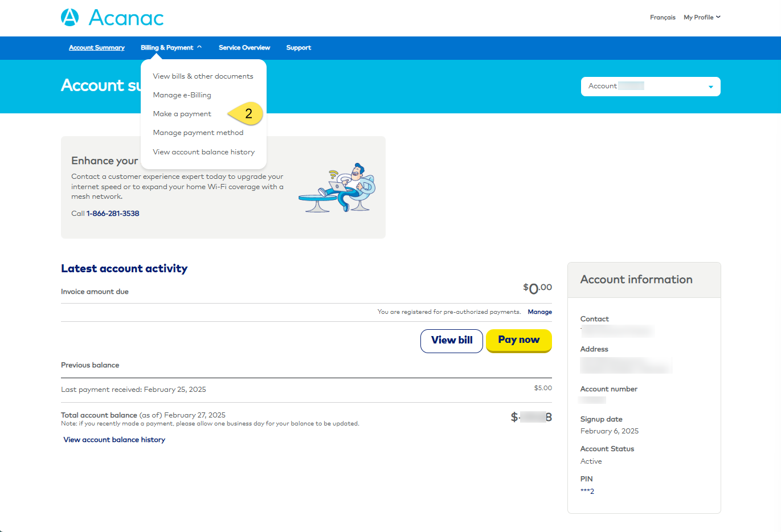The width and height of the screenshot is (781, 532).
Task: Click the $0.00 invoice amount
Action: (x=538, y=288)
